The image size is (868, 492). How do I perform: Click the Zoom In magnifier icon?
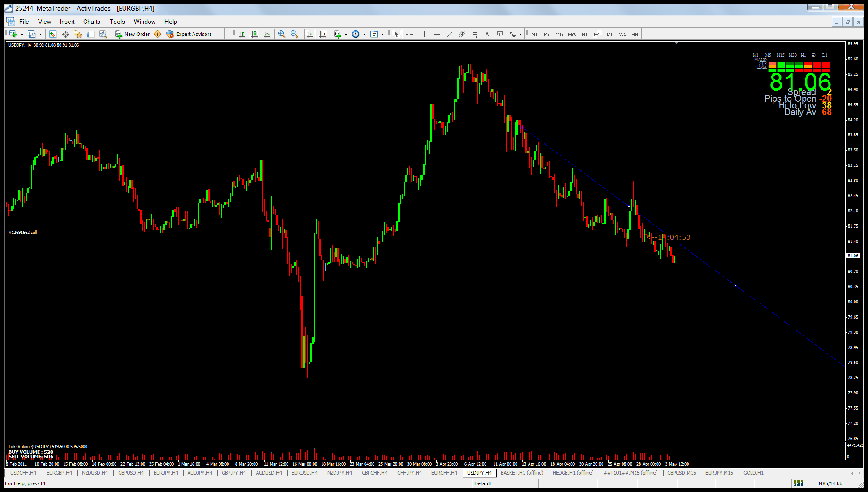point(282,34)
